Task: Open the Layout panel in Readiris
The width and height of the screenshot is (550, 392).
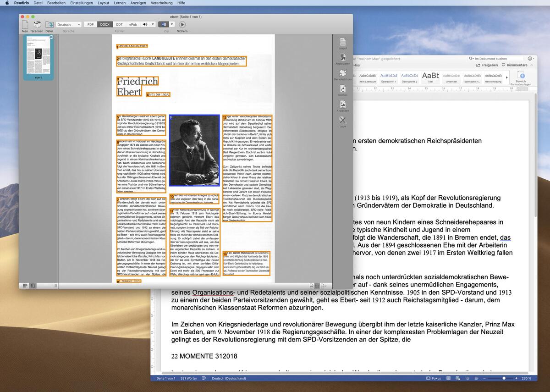Action: pos(342,42)
